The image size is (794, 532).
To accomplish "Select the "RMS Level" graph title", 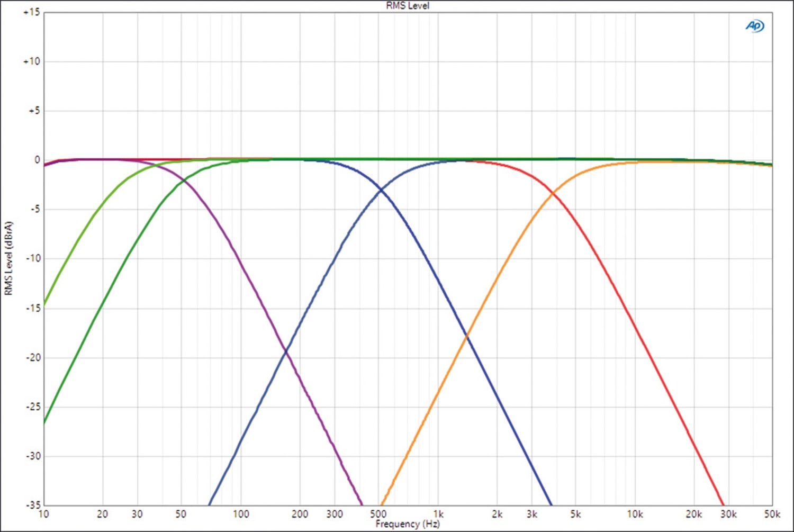I will tap(407, 6).
